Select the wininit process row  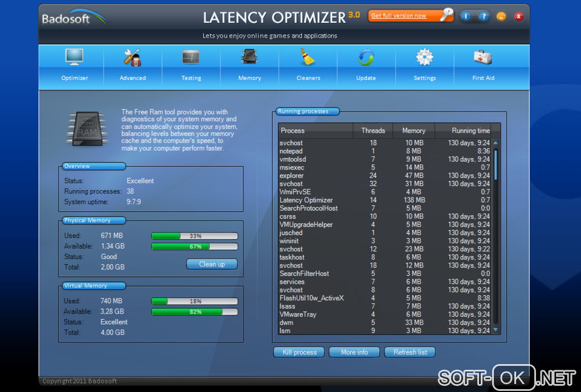coord(384,241)
